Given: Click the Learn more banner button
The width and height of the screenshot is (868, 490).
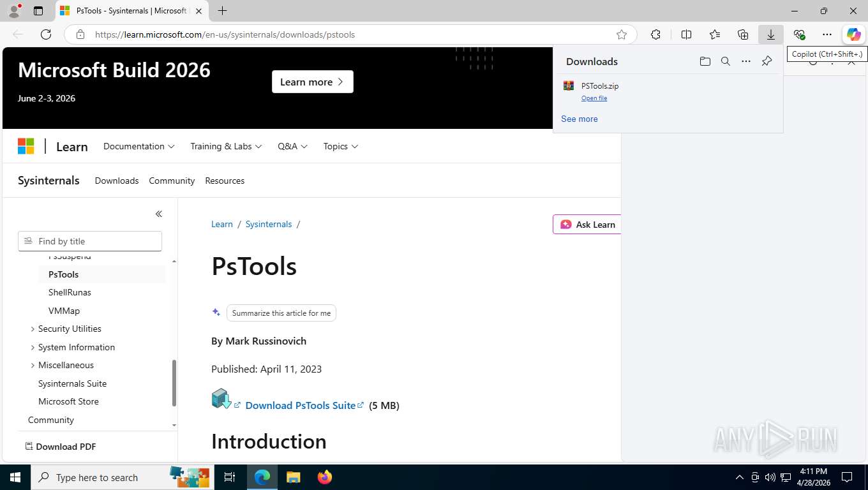Looking at the screenshot, I should tap(313, 82).
